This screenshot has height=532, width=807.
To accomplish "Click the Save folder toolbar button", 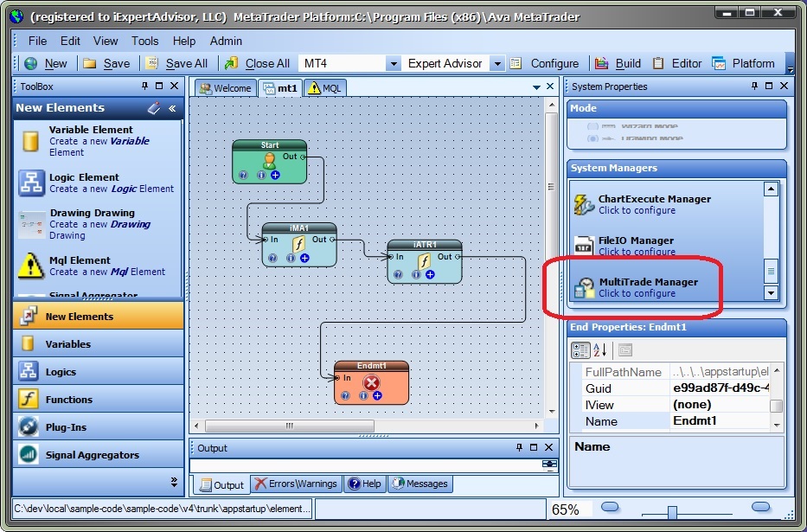I will [x=107, y=63].
